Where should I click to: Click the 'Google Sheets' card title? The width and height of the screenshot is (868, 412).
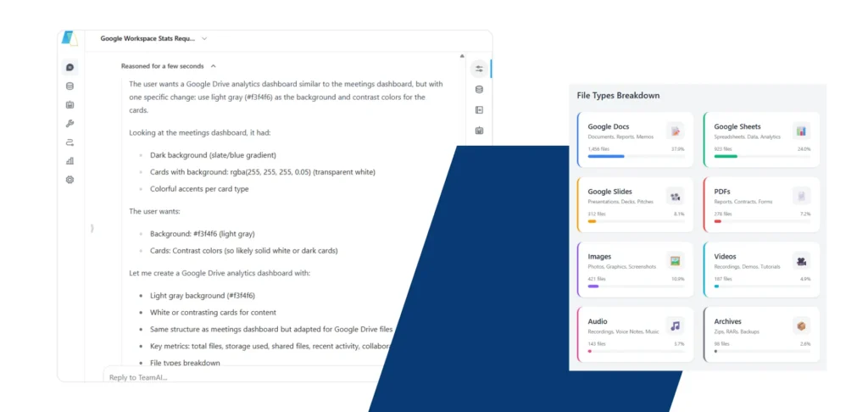pyautogui.click(x=737, y=127)
